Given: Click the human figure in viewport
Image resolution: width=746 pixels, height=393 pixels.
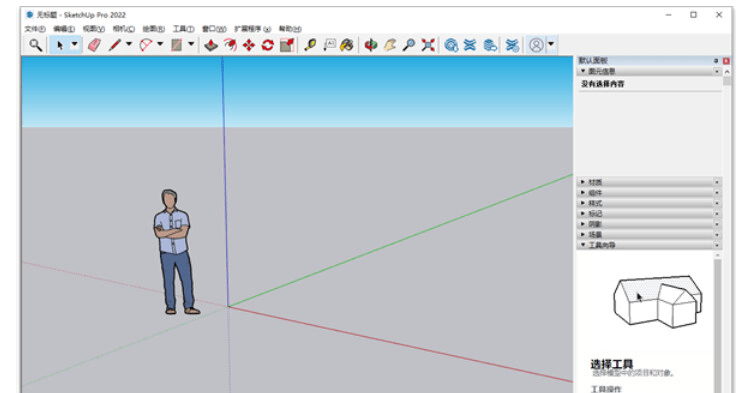Looking at the screenshot, I should point(175,252).
